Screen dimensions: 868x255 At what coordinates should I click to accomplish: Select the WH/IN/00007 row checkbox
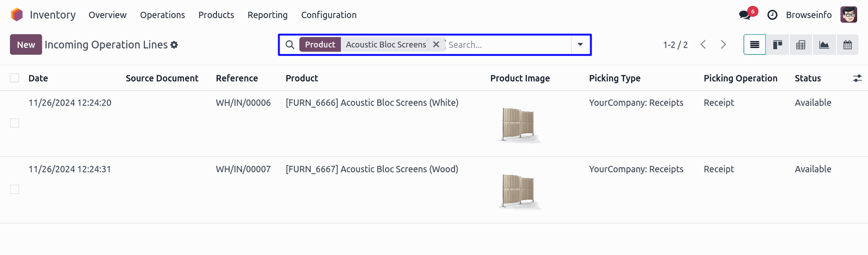[14, 189]
